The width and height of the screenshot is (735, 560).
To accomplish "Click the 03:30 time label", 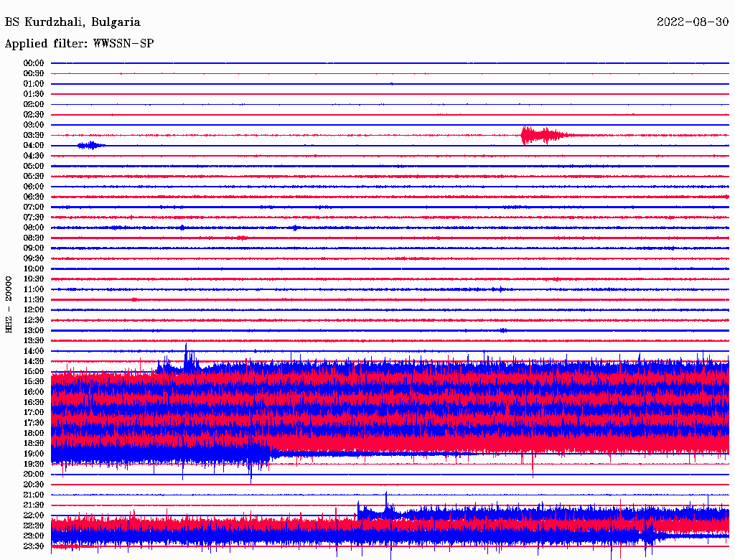I will (x=34, y=135).
